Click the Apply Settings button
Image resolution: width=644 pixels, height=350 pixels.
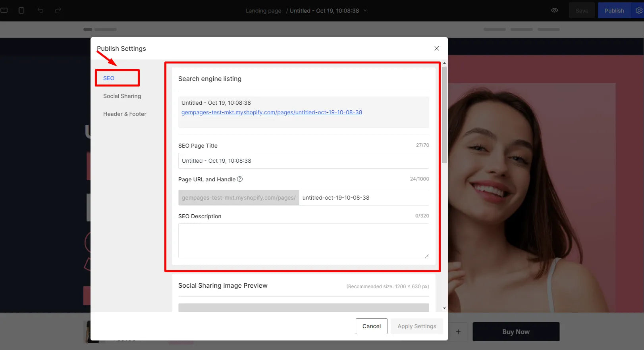(416, 326)
